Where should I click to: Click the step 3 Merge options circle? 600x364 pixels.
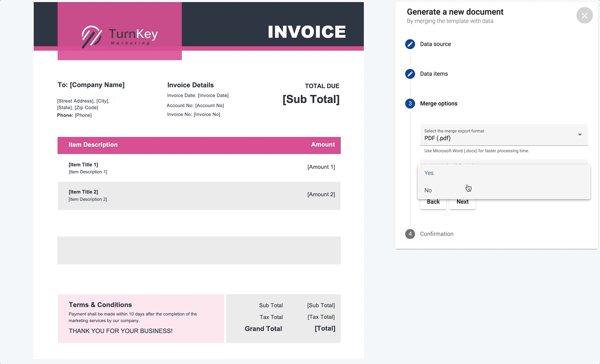click(410, 104)
